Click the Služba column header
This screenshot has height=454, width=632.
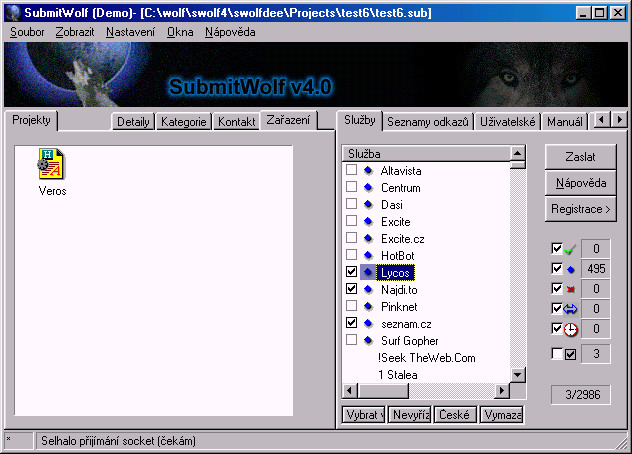pos(426,154)
